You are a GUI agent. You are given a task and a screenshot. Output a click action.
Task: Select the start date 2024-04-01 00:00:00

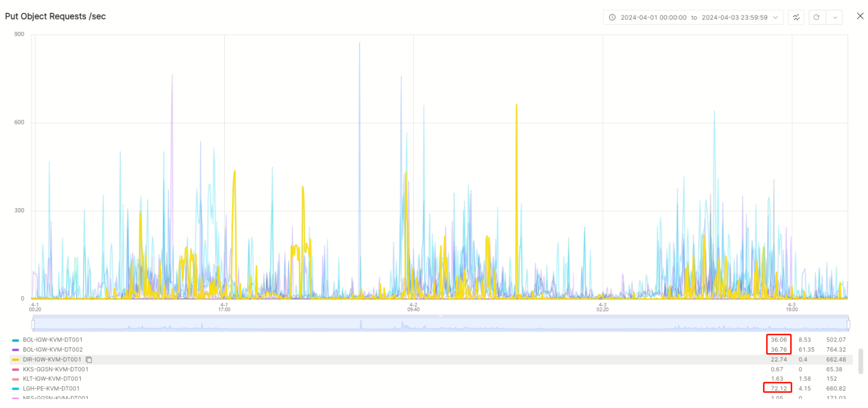pos(653,17)
